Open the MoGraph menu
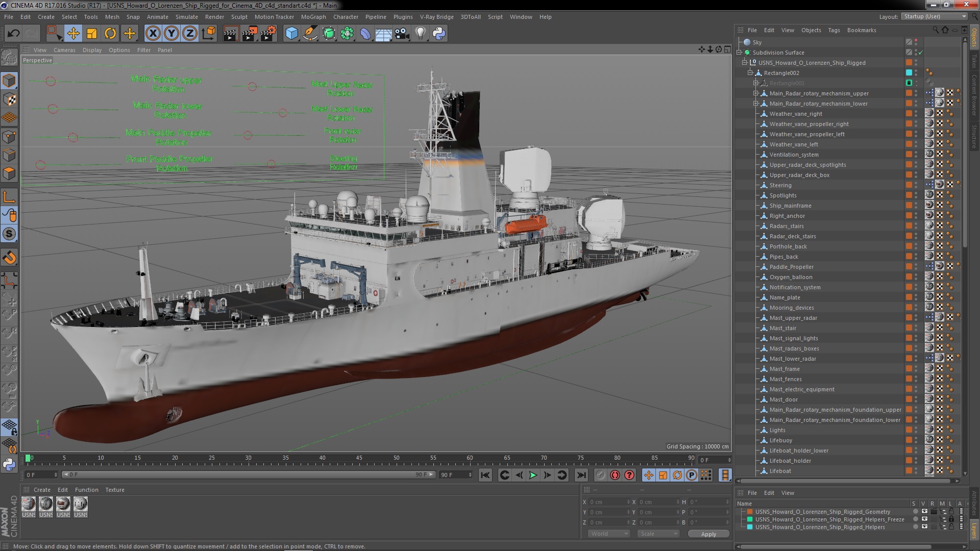Image resolution: width=980 pixels, height=551 pixels. coord(313,17)
